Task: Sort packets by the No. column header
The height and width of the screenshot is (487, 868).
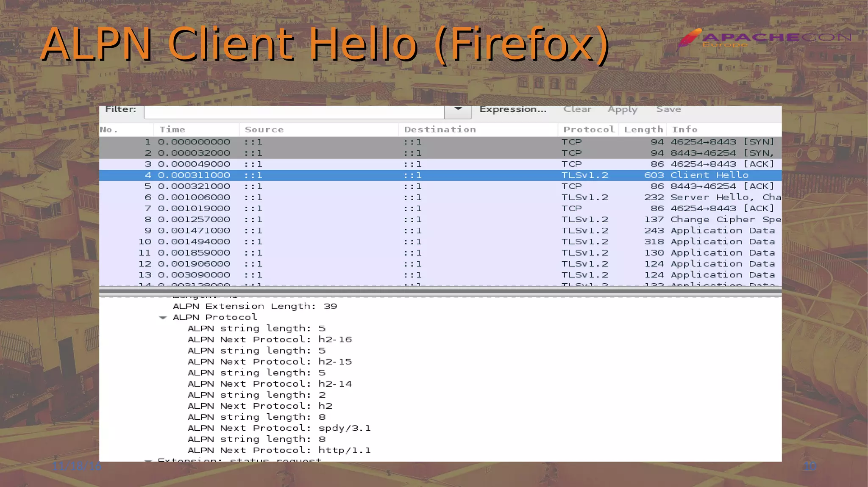Action: [x=126, y=130]
